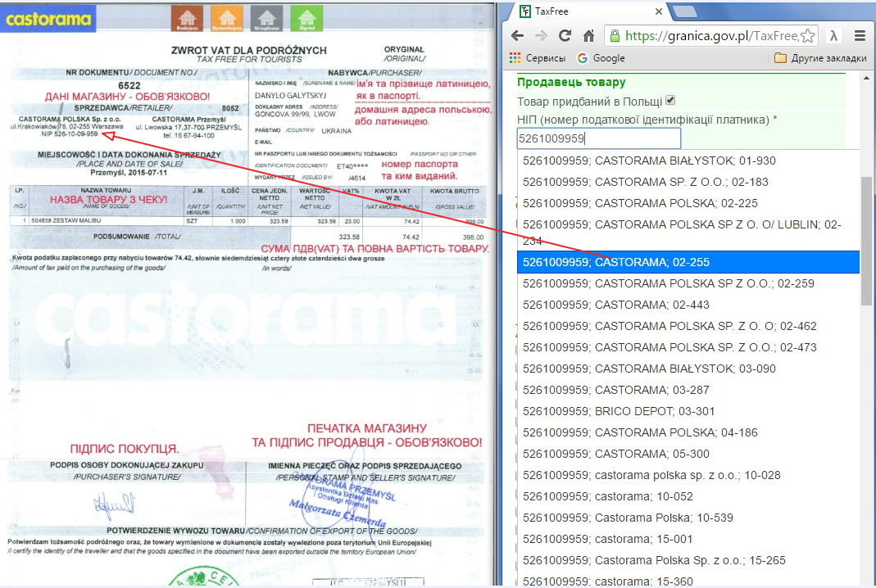Pick Castorama Polska; 10-539 entry
Screen dimensions: 876x588
(688, 518)
